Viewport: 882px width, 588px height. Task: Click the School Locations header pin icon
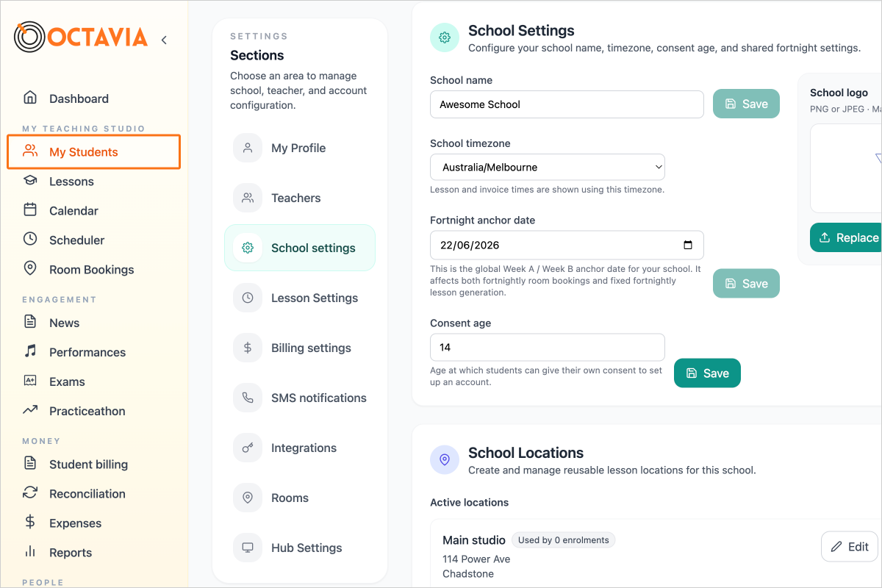coord(445,459)
